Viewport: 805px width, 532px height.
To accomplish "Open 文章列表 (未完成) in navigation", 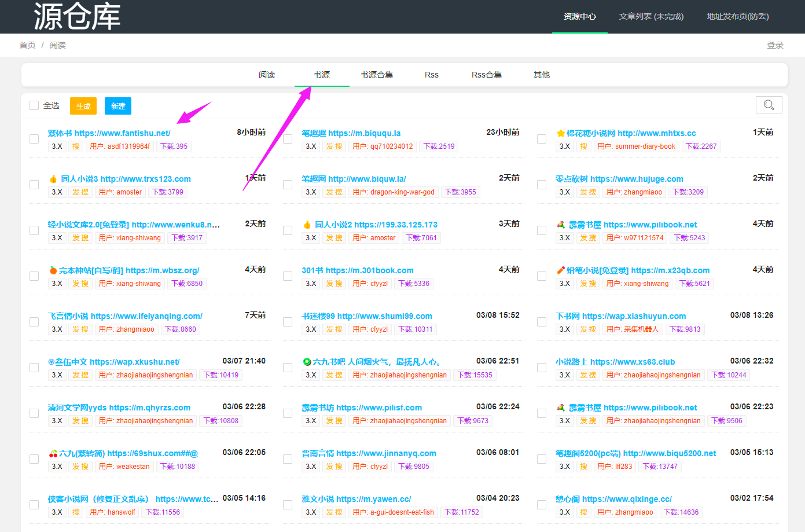I will coord(651,16).
